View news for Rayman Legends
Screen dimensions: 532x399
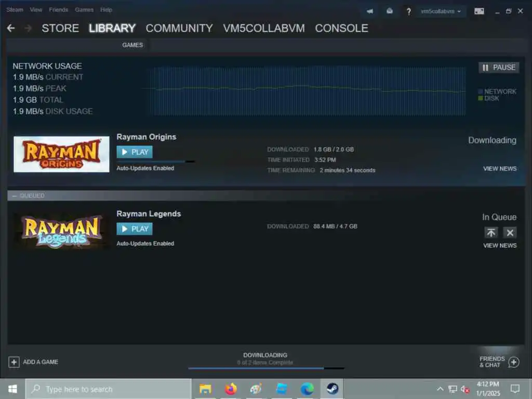tap(500, 245)
